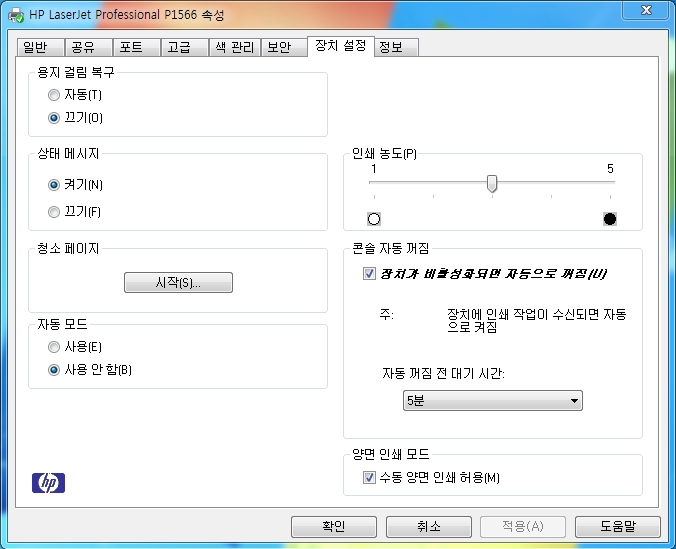The height and width of the screenshot is (549, 676).
Task: Click the white circle light density icon
Action: tap(374, 219)
